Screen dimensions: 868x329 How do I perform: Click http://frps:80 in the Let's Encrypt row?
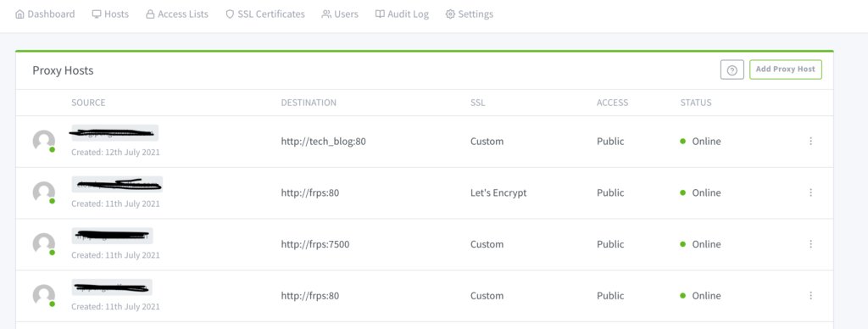[310, 192]
